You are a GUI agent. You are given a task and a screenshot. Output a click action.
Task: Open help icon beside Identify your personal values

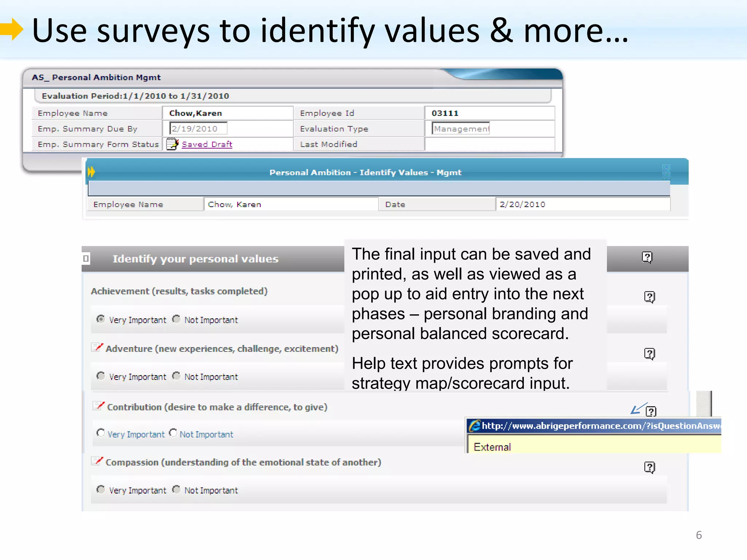point(647,257)
